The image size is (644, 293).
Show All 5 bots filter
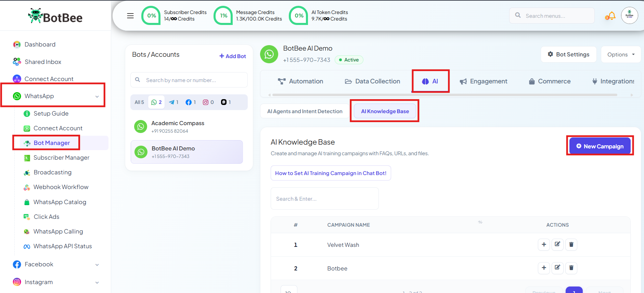point(139,102)
